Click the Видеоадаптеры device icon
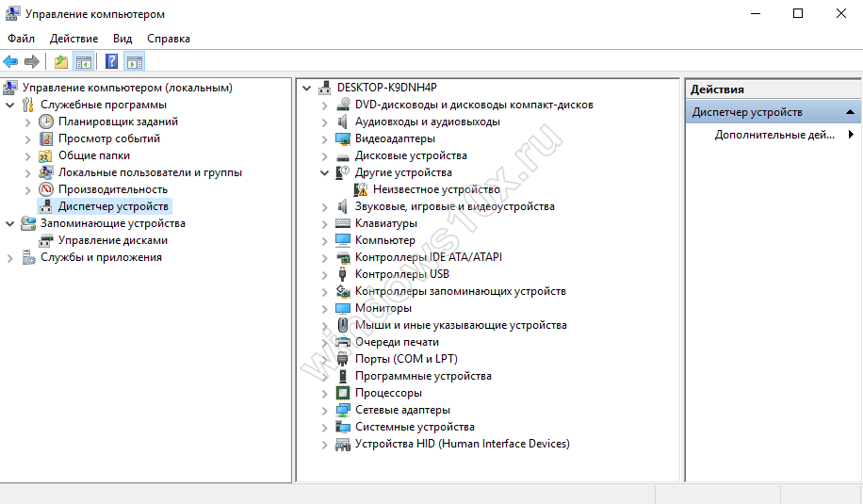The height and width of the screenshot is (504, 863). click(344, 138)
